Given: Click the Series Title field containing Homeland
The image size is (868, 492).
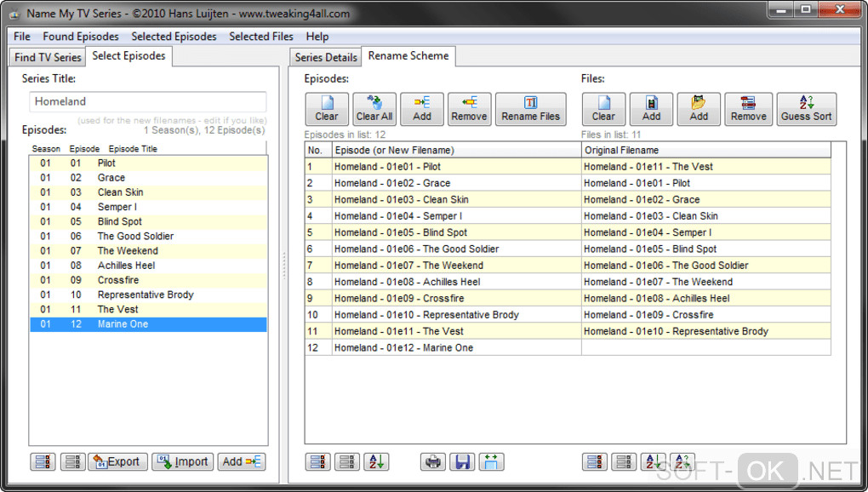Looking at the screenshot, I should click(x=148, y=102).
